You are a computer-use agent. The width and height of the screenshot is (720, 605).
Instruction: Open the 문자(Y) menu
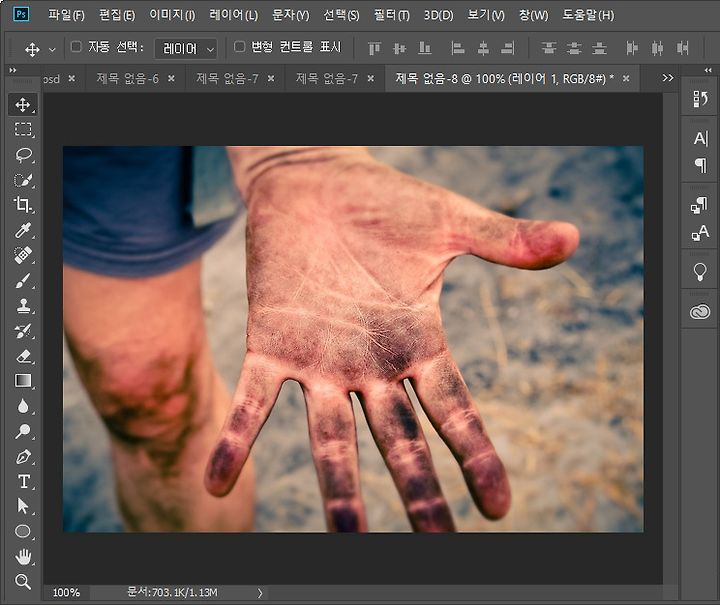[x=291, y=15]
